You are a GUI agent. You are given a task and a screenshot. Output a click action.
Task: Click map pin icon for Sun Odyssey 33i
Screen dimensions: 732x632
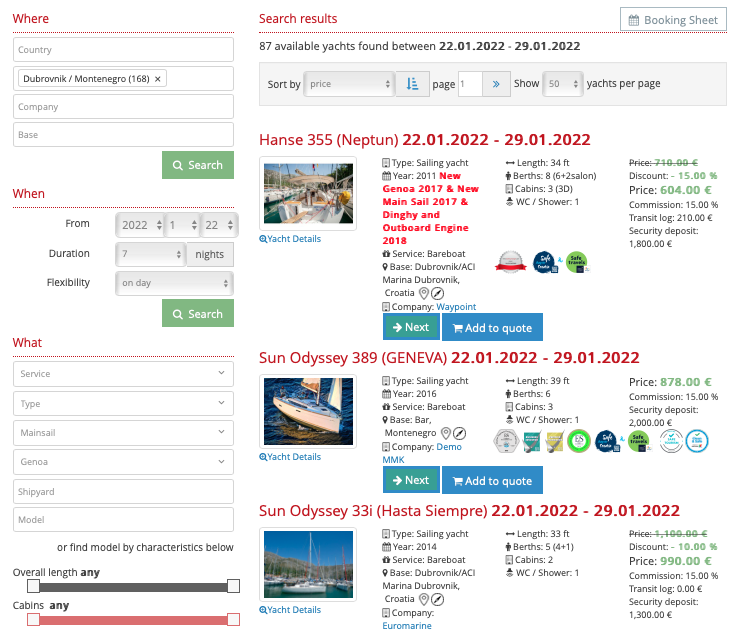tap(424, 599)
